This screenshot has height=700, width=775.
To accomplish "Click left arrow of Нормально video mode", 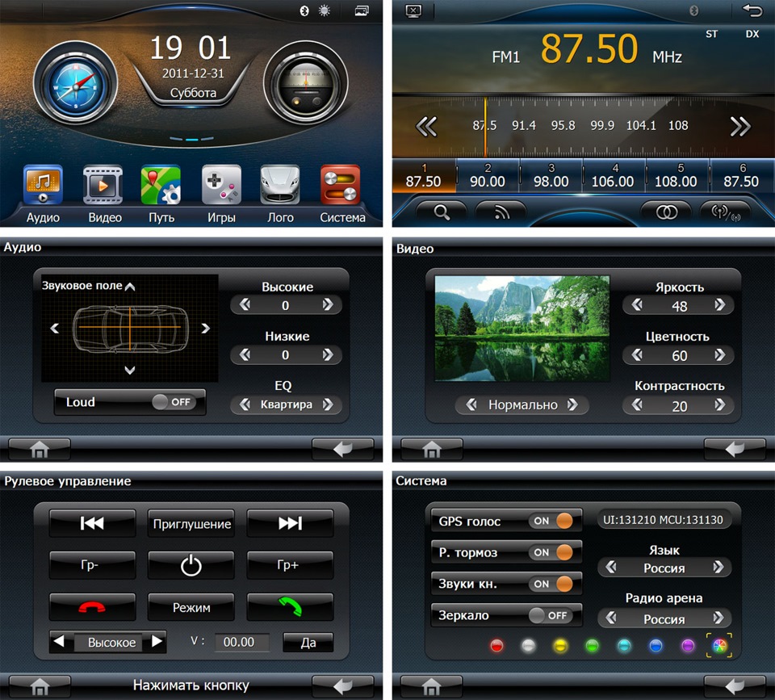I will [471, 404].
